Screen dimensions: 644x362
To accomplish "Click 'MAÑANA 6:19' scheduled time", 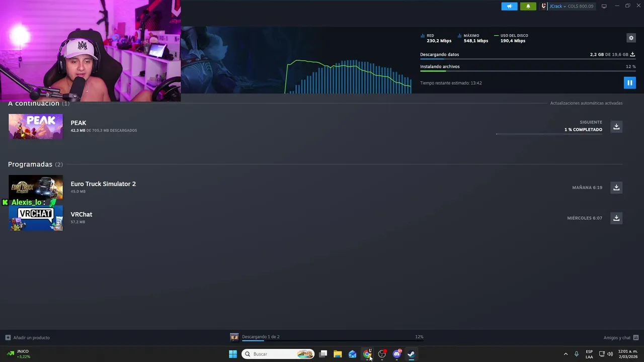I will (587, 188).
